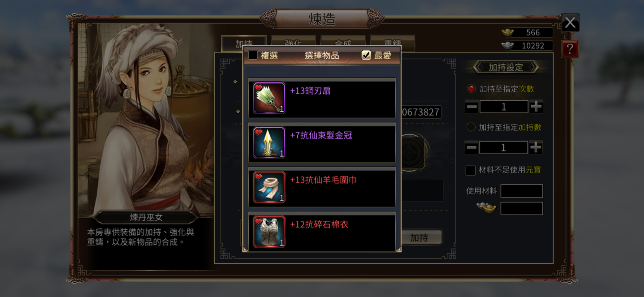644x297 pixels.
Task: Open the red question mark help icon
Action: [570, 49]
